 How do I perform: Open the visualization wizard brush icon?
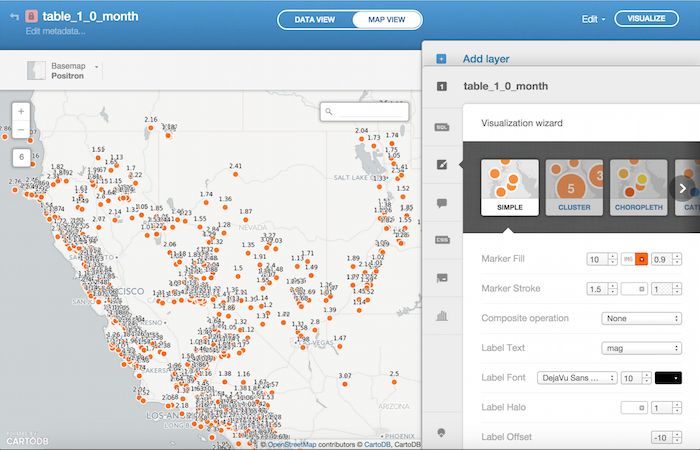442,165
